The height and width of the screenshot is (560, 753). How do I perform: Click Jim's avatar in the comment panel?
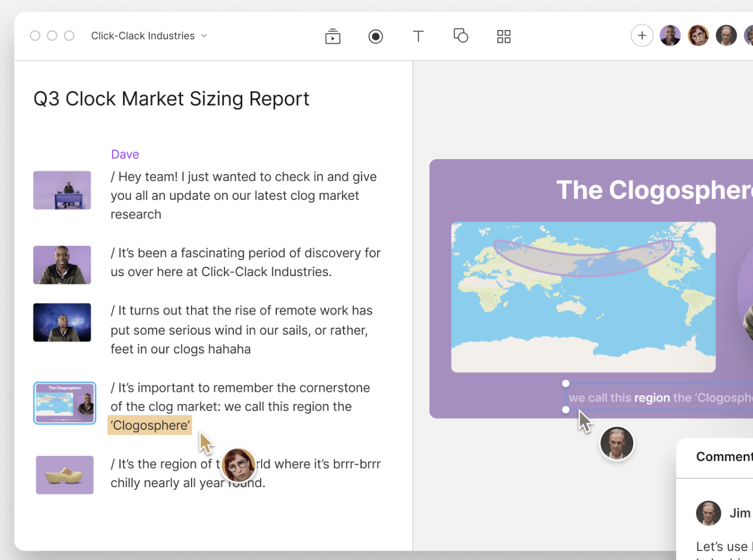pos(708,513)
